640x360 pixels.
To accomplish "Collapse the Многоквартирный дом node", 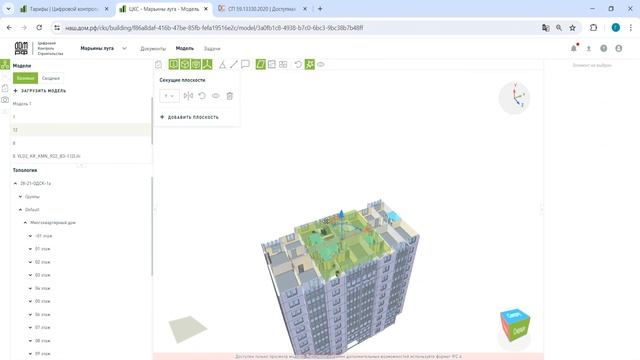I will point(25,223).
